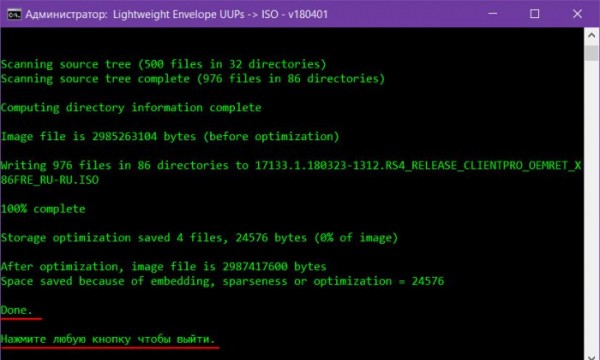Minimize the Lightweight Envelope UUPs window
The image size is (600, 360).
tap(493, 14)
